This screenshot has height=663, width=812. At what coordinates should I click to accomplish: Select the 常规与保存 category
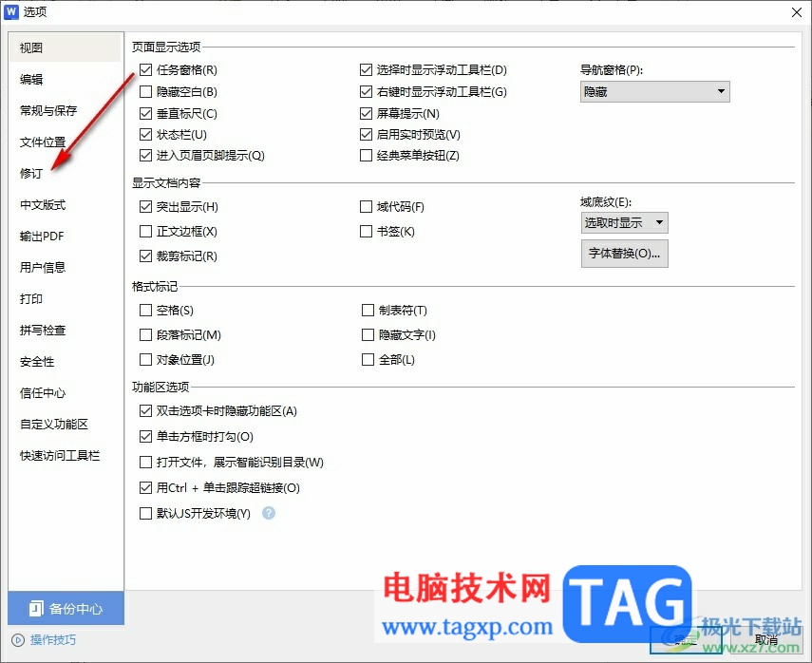66,110
